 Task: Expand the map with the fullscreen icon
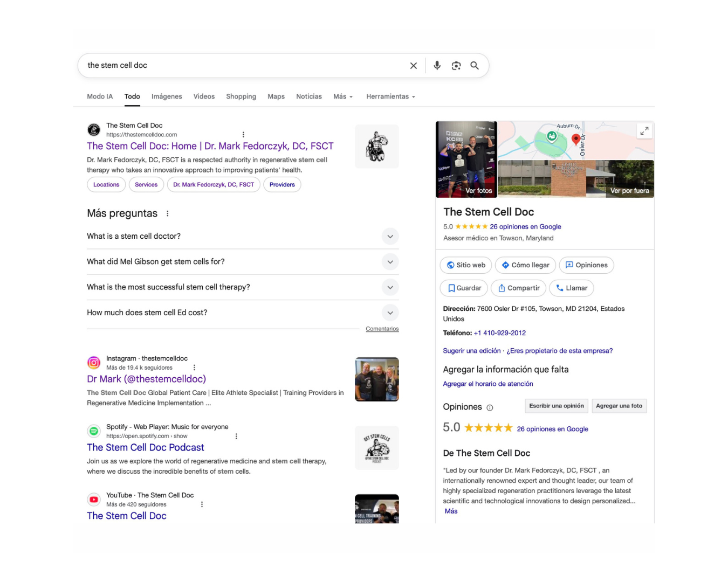[644, 131]
